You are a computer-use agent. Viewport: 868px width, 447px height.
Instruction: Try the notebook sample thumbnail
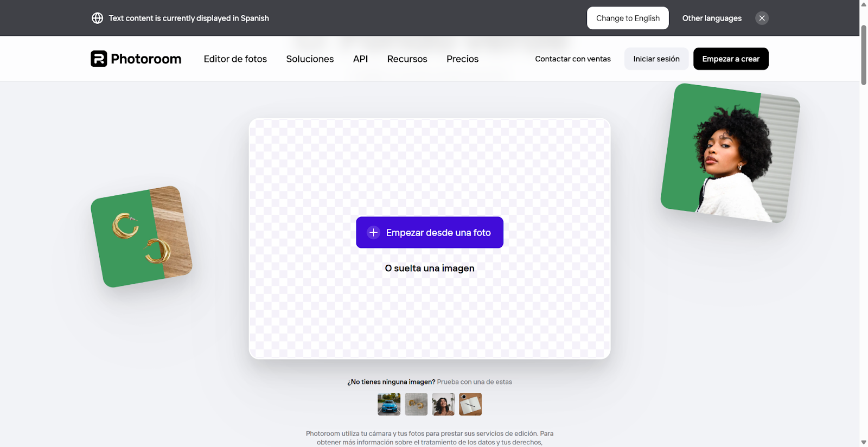click(470, 404)
